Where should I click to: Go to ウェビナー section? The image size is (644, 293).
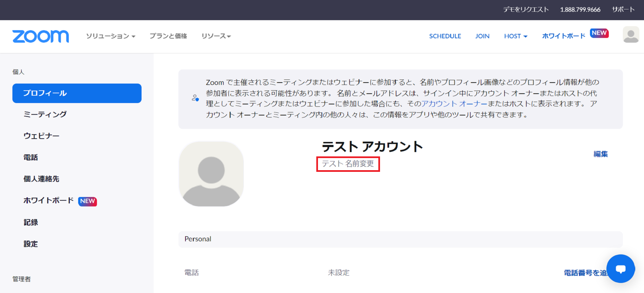tap(41, 136)
